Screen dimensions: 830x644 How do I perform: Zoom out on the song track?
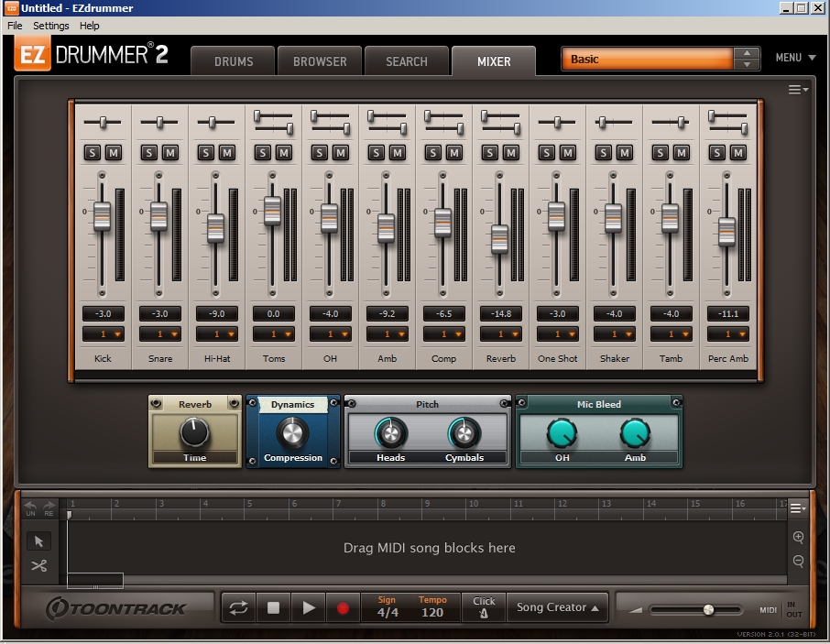click(798, 561)
